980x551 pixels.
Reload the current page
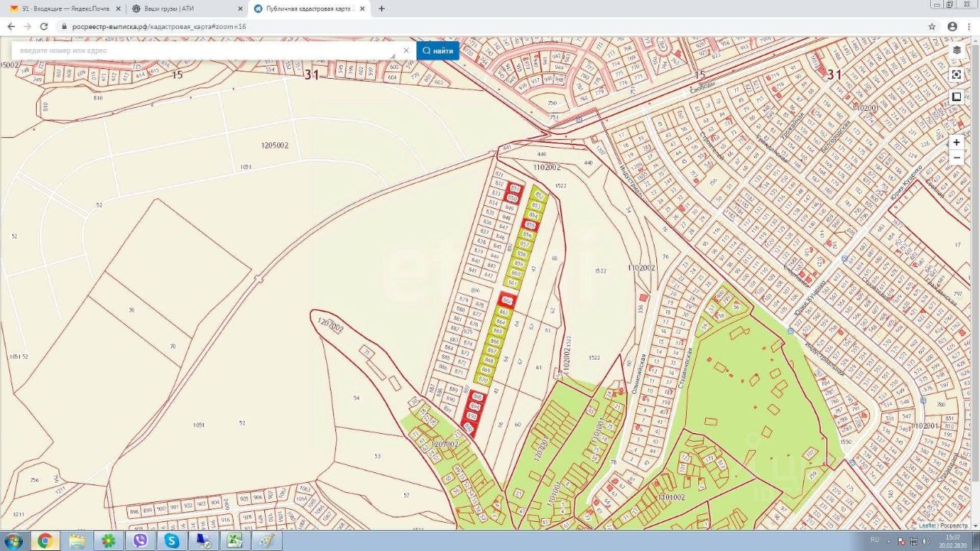coord(44,26)
